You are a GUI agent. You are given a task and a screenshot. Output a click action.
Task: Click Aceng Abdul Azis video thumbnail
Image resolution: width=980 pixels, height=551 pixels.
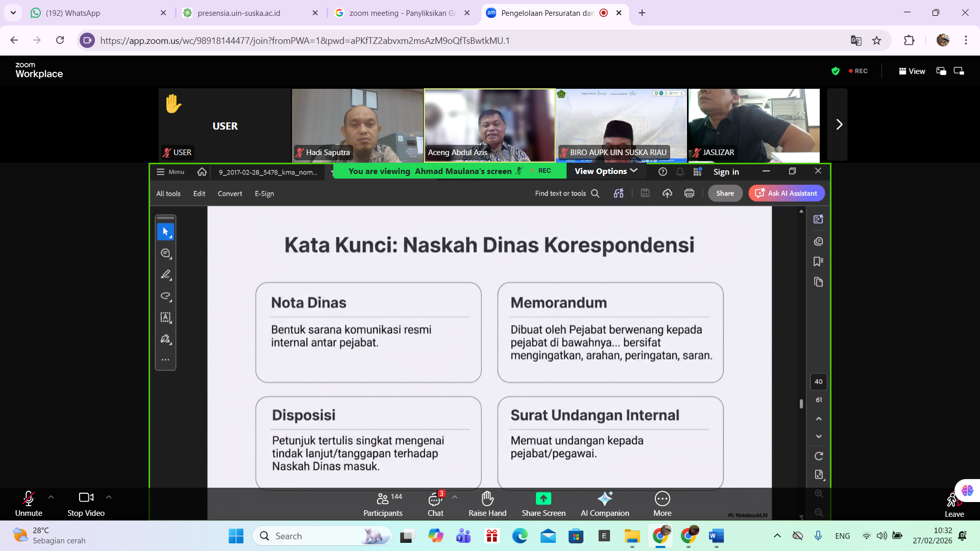coord(489,125)
